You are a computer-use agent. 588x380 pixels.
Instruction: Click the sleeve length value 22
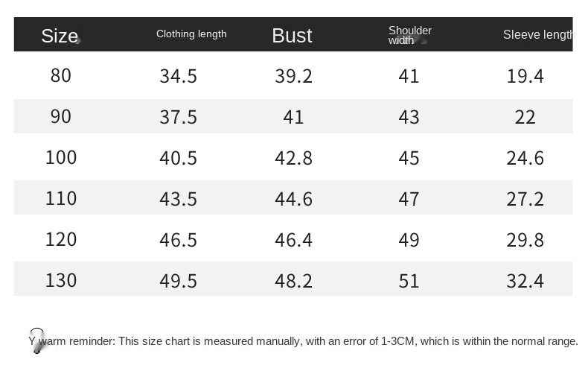pos(525,117)
